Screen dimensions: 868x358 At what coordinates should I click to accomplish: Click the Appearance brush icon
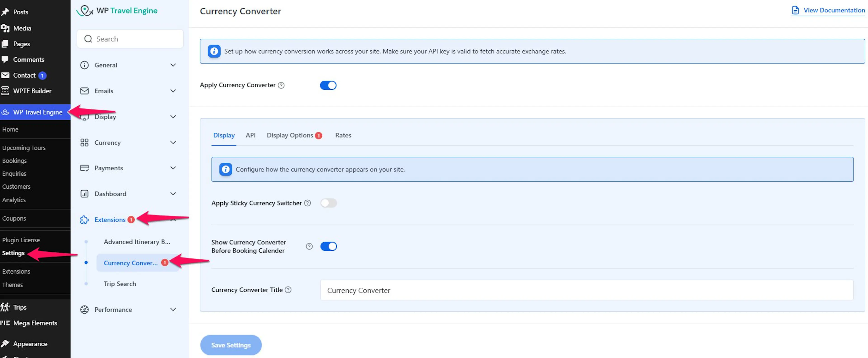5,344
